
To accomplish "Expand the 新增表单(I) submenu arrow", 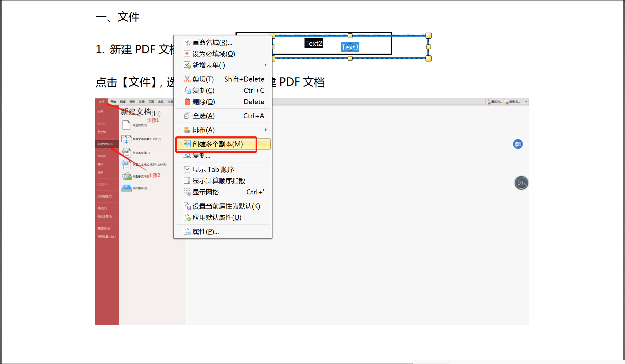I will point(266,65).
